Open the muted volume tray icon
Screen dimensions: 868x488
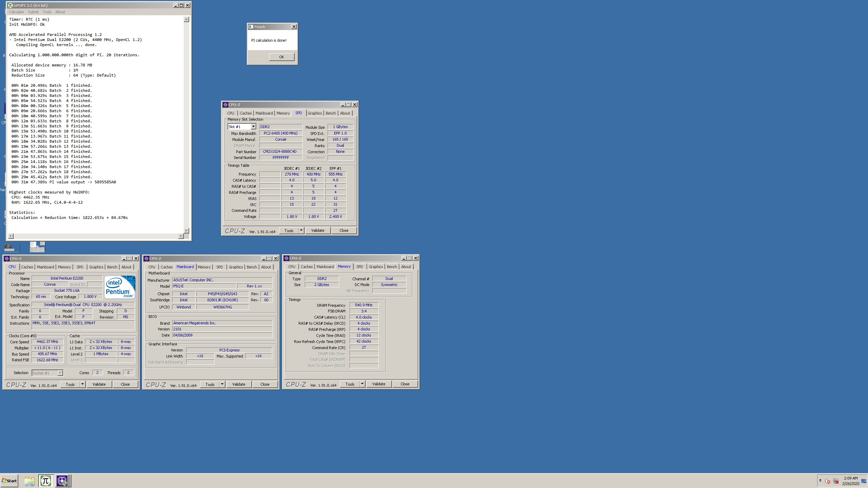pos(828,481)
